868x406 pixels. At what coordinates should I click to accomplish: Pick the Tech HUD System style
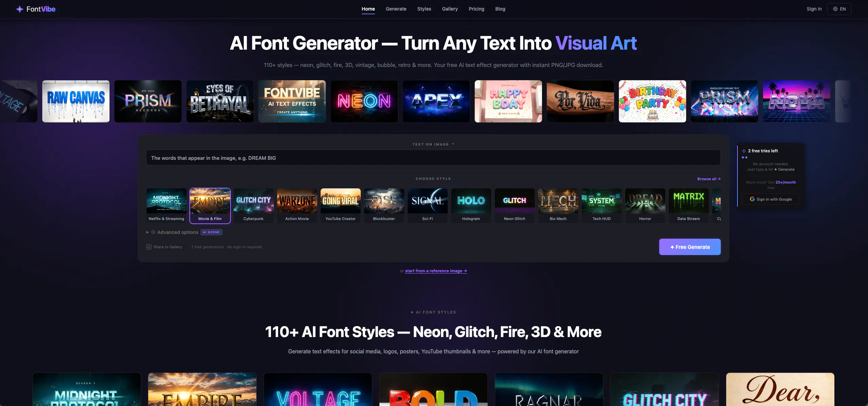601,206
